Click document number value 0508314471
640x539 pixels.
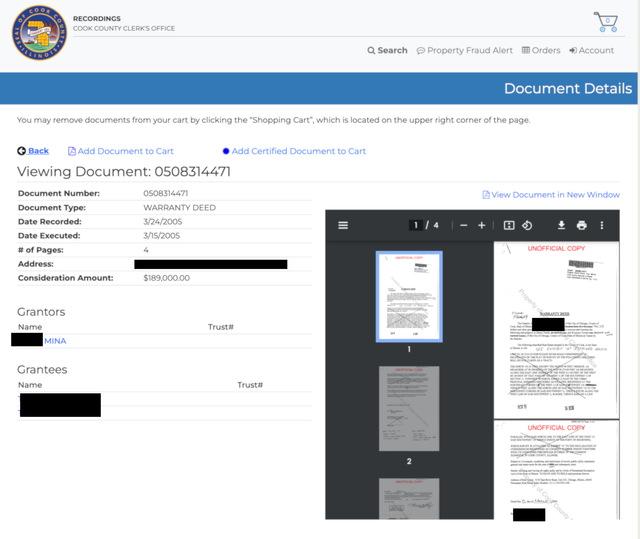click(166, 193)
